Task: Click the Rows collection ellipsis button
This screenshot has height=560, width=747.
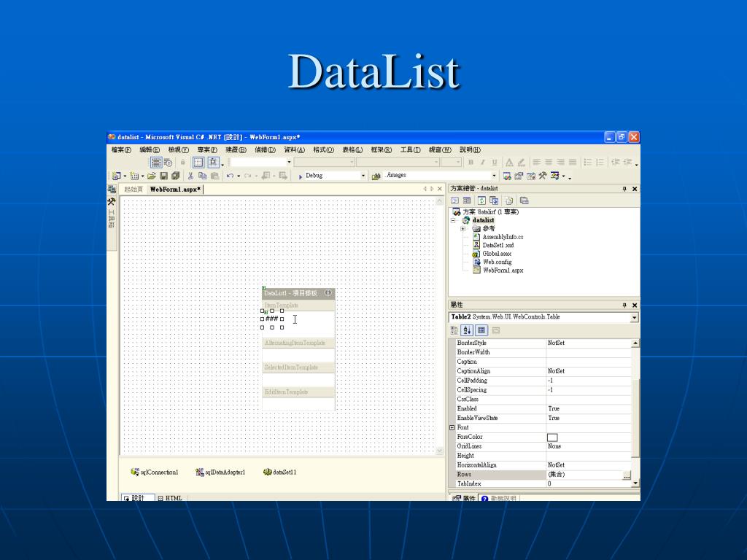Action: tap(627, 475)
